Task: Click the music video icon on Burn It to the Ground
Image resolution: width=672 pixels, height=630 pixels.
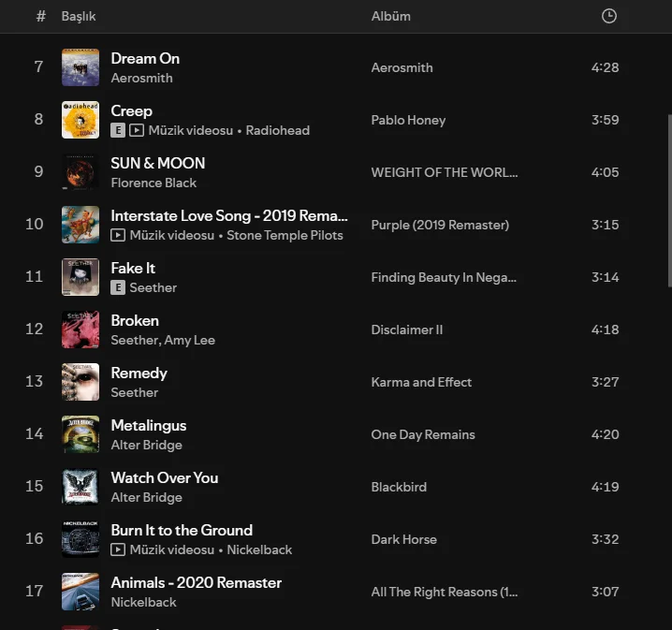Action: coord(118,549)
